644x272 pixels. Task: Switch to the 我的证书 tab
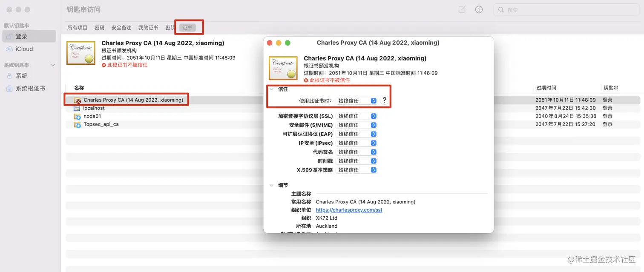tap(148, 28)
